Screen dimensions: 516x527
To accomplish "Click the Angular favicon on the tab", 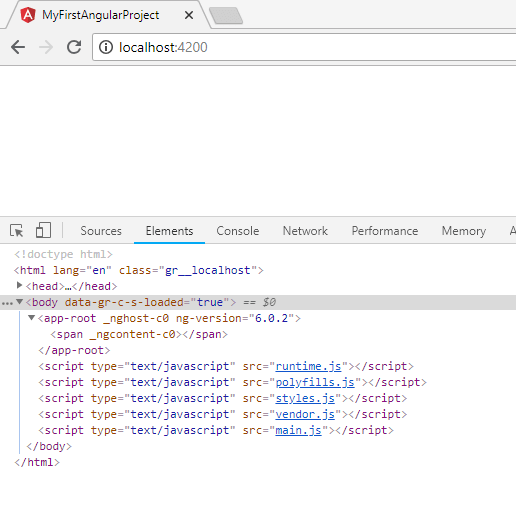I will point(28,15).
